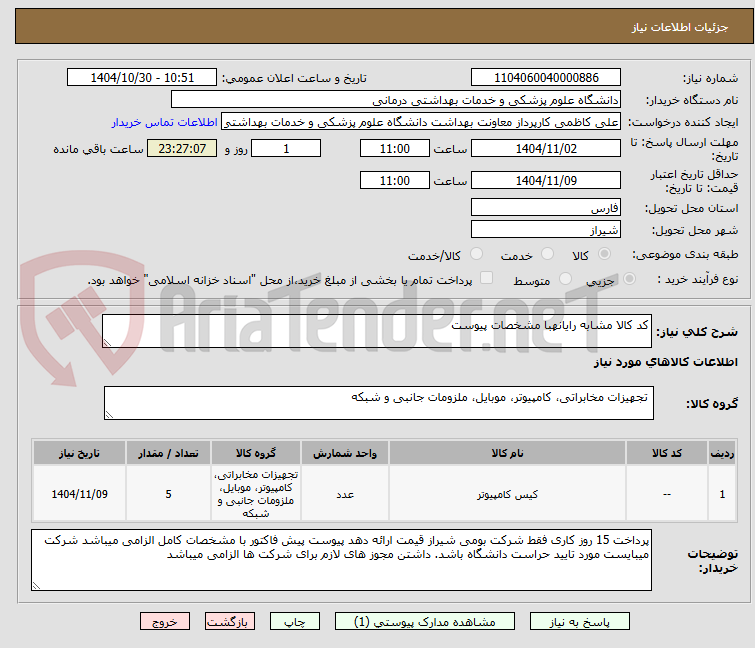
Task: Select the متوسط purchase type radio
Action: point(565,279)
